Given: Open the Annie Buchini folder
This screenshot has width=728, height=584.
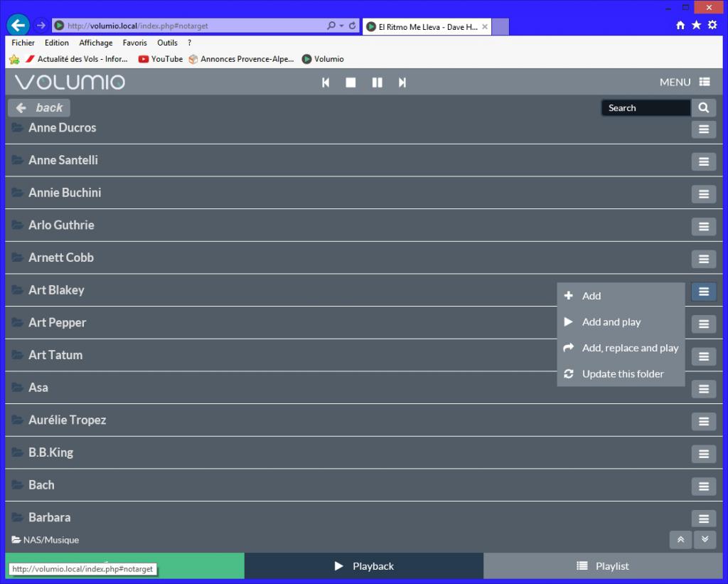Looking at the screenshot, I should click(65, 193).
